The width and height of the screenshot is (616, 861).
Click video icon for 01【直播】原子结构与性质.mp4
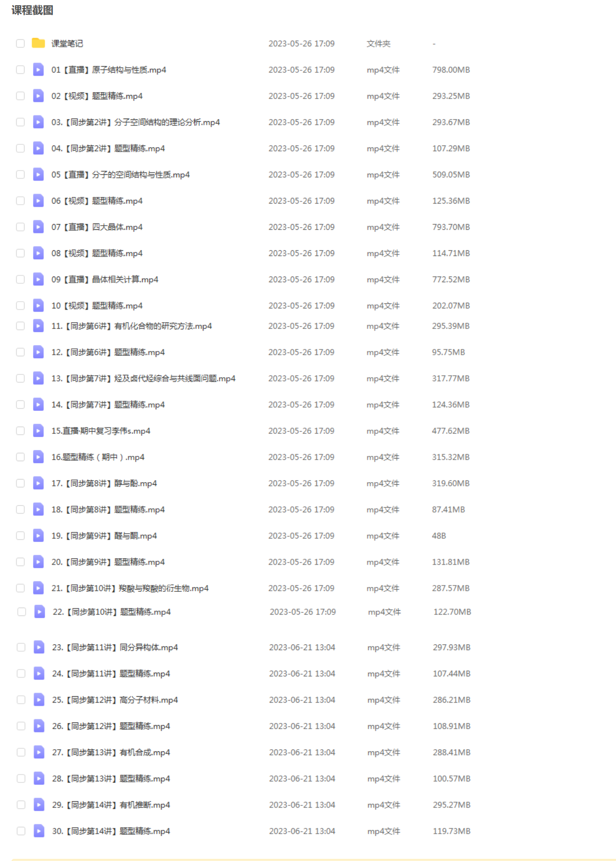tap(38, 69)
